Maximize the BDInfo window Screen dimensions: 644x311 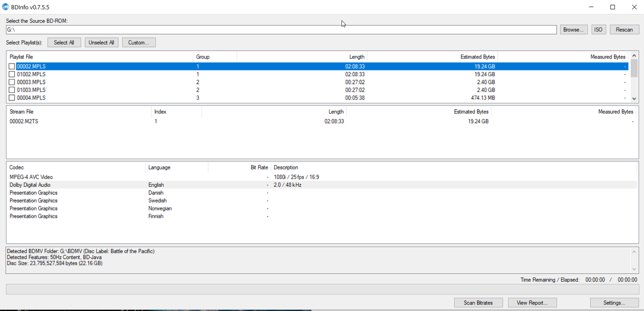[612, 7]
